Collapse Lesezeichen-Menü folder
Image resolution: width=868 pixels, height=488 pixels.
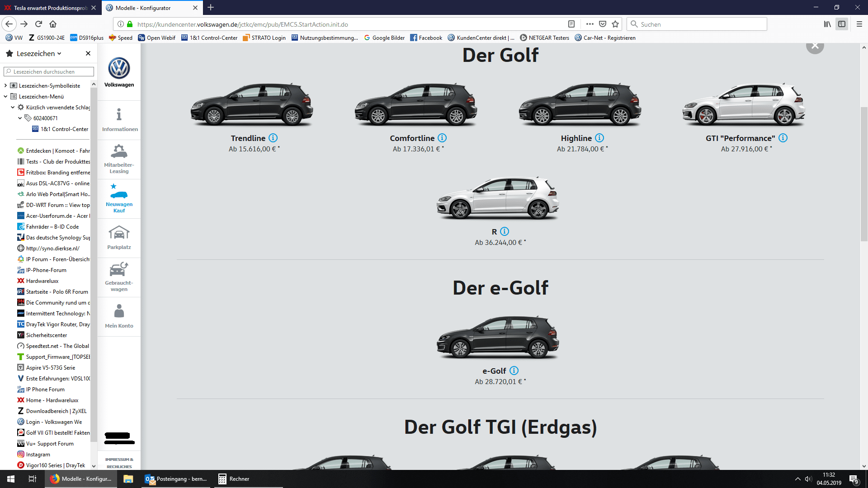(5, 96)
